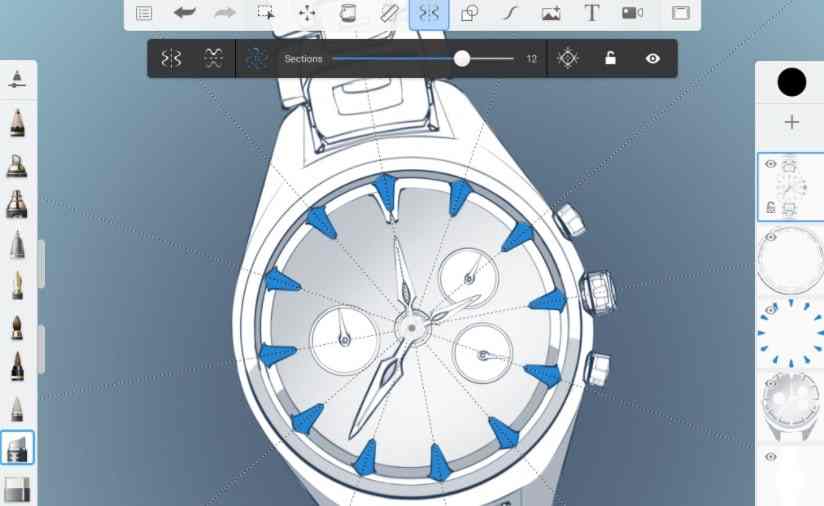Switch to full screen canvas view
Screen dimensions: 824x506
pos(681,13)
